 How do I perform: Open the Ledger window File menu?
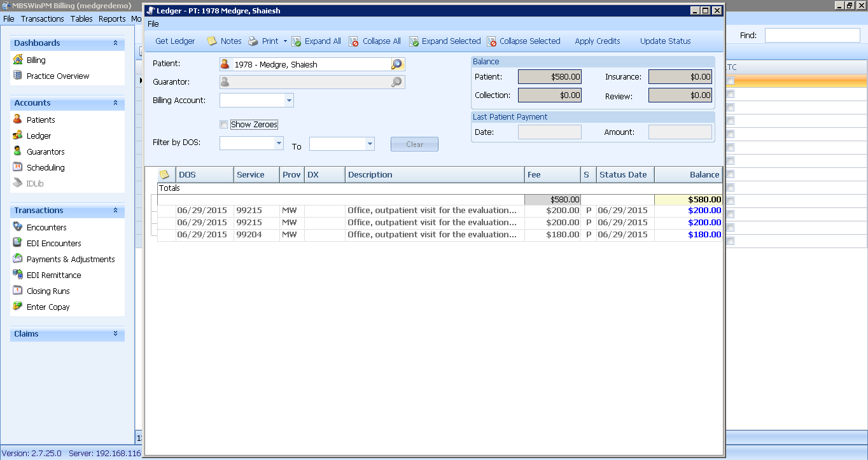click(153, 24)
